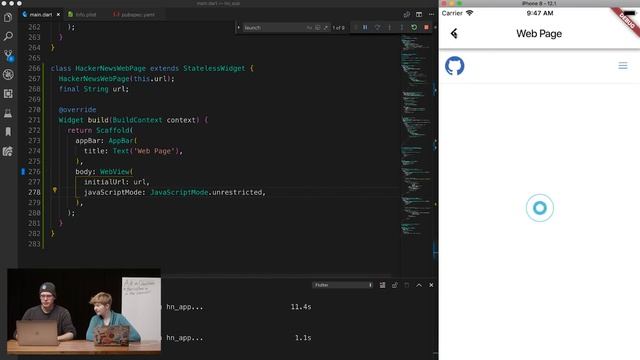Toggle regular expression in find widget
The image size is (640, 360).
point(326,27)
